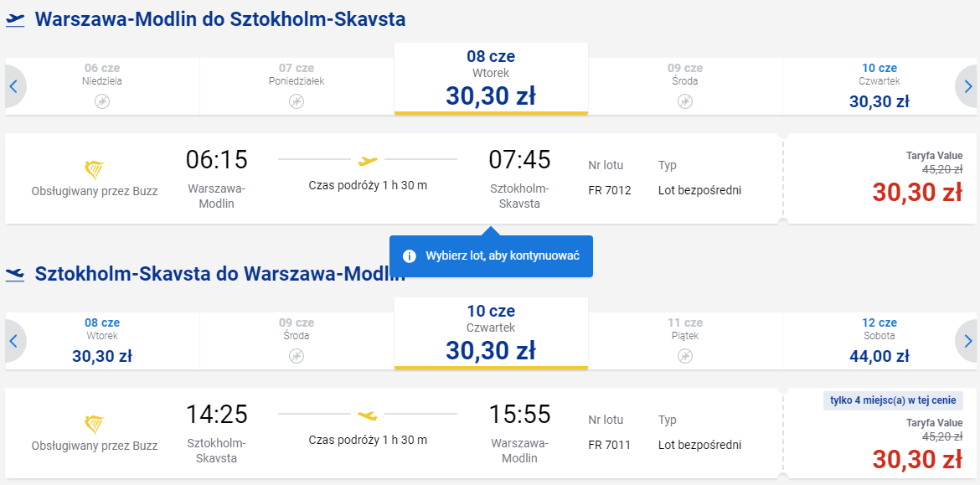
Task: Click outbound Taryfa Value price 30,30 zł
Action: 917,193
